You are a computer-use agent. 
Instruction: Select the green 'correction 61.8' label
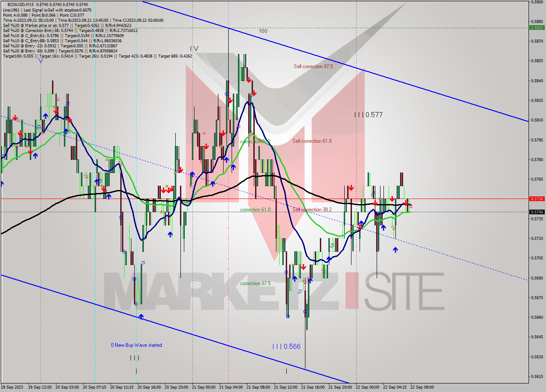pyautogui.click(x=256, y=210)
